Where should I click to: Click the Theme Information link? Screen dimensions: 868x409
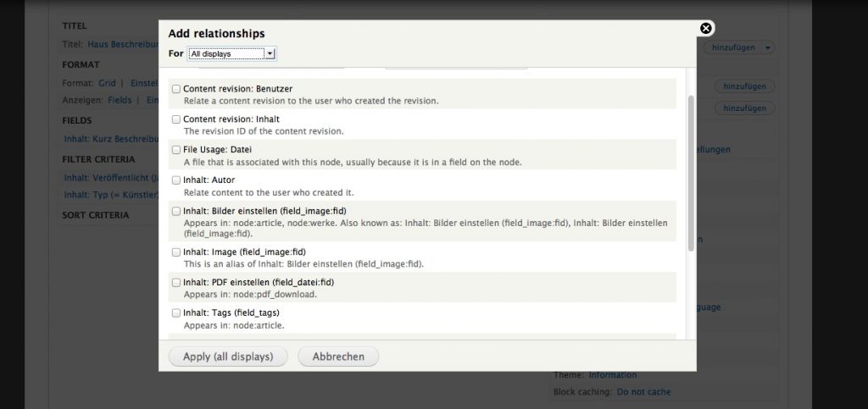point(612,375)
